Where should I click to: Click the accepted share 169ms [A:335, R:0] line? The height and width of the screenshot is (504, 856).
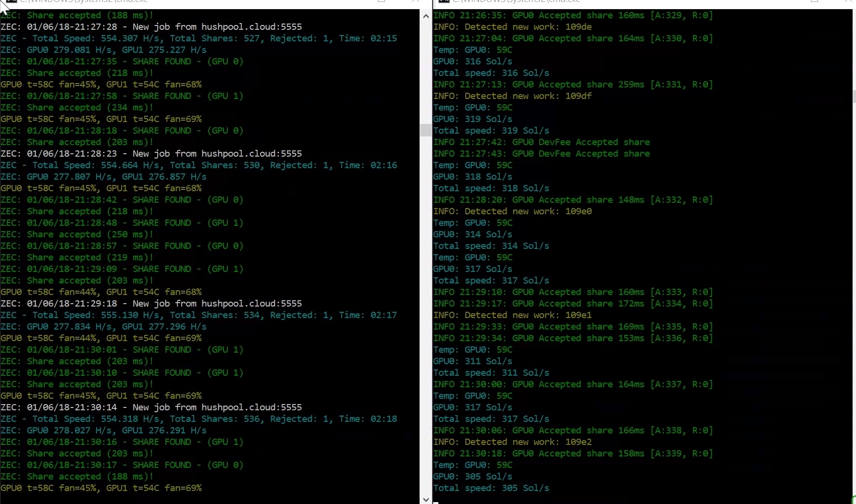573,327
